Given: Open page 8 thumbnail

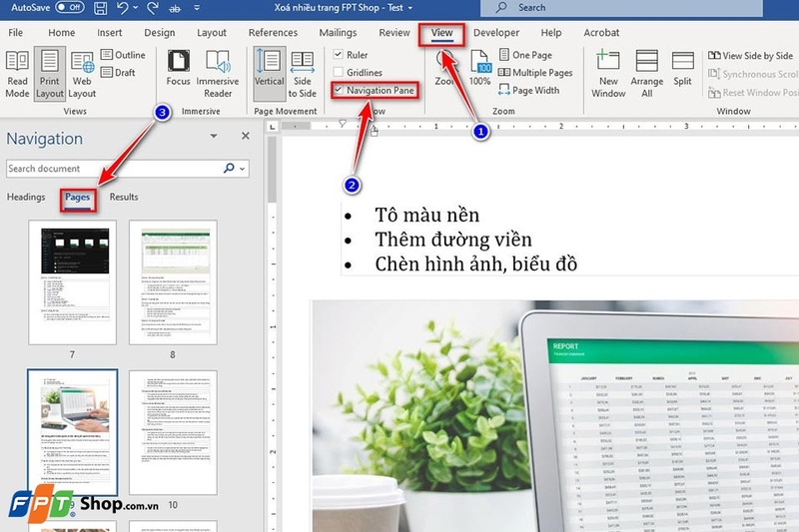Looking at the screenshot, I should 173,282.
